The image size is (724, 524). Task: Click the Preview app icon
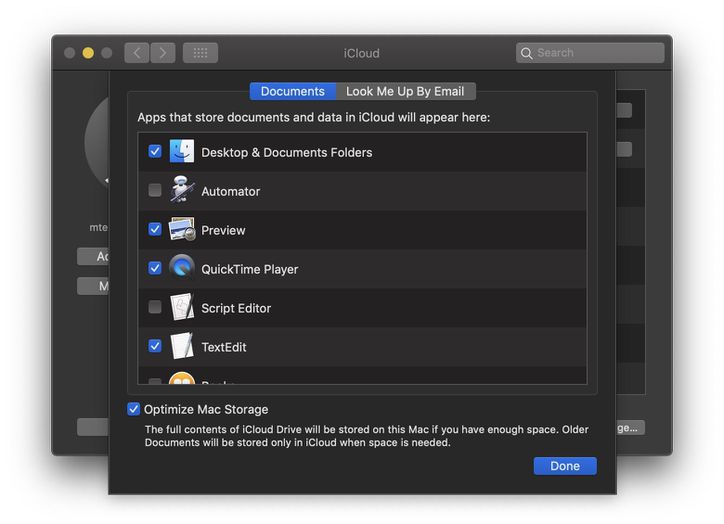181,229
